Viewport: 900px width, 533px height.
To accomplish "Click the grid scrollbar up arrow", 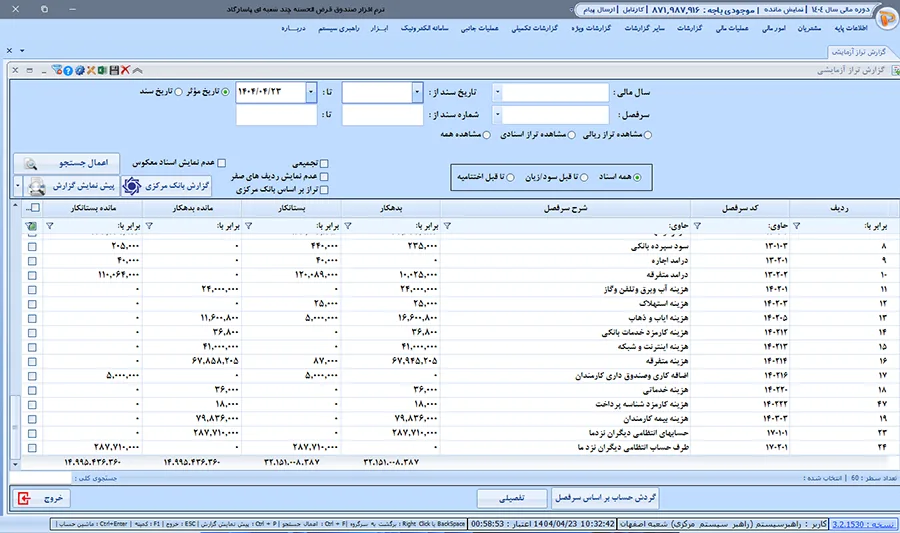I will 15,207.
